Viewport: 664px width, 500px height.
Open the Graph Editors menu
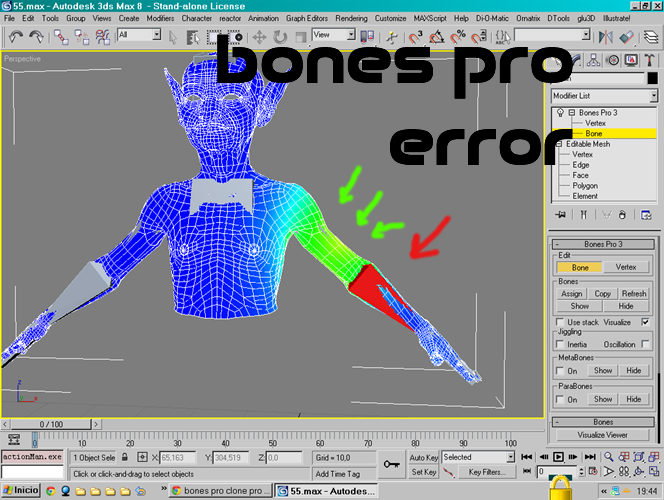(307, 18)
